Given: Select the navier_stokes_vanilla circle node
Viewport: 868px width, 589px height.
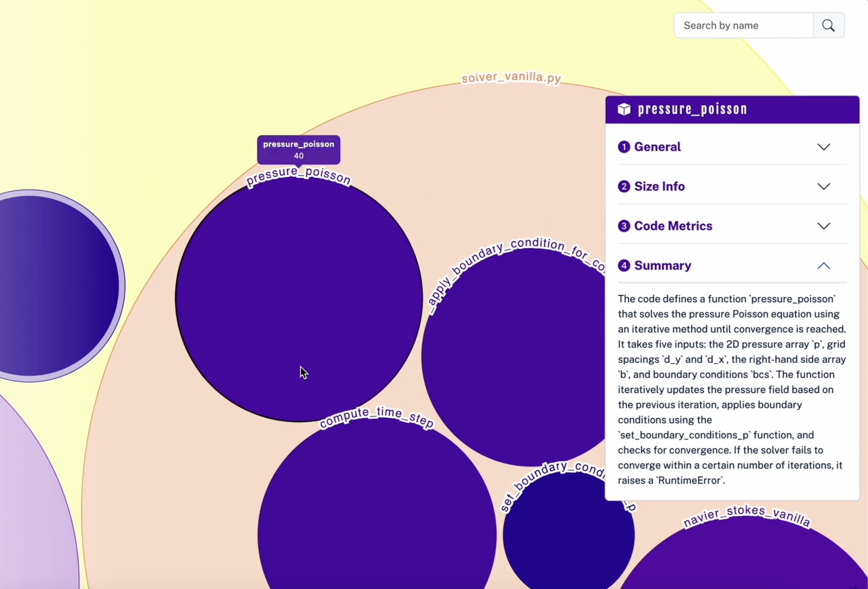Looking at the screenshot, I should coord(746,561).
